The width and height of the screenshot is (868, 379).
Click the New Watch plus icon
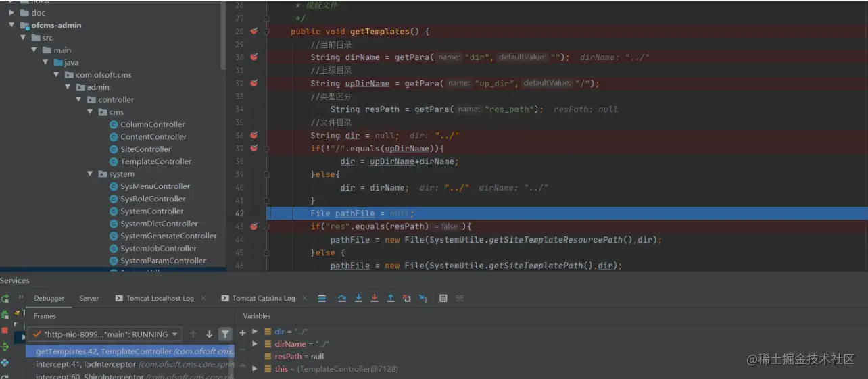[x=243, y=332]
